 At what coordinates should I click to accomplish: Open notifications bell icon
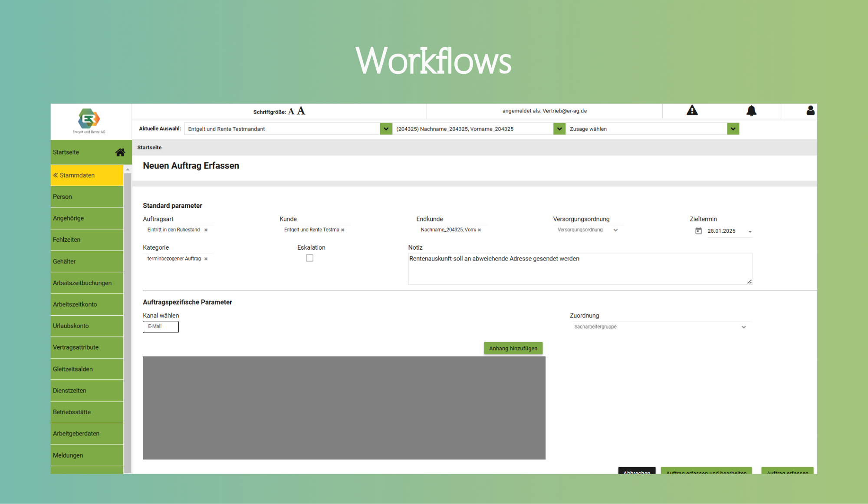coord(751,111)
